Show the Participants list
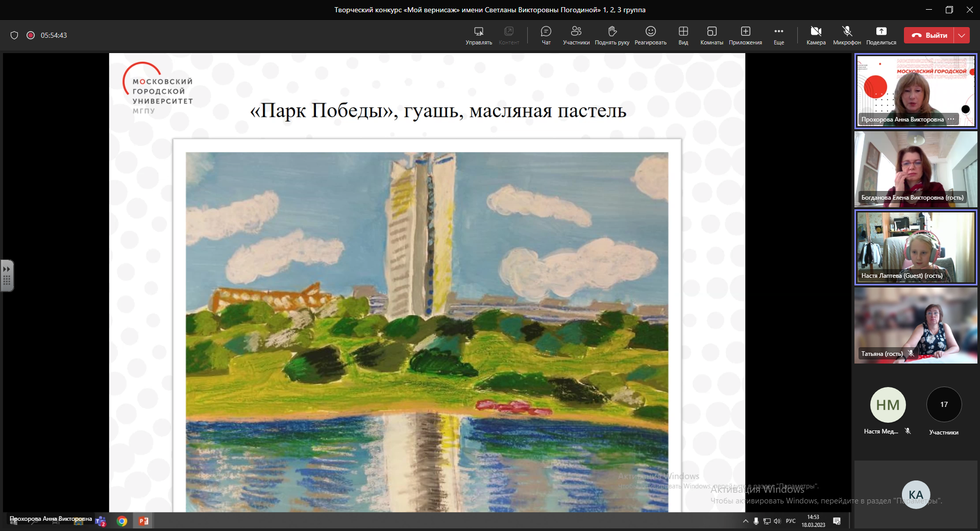The image size is (980, 531). coord(576,35)
